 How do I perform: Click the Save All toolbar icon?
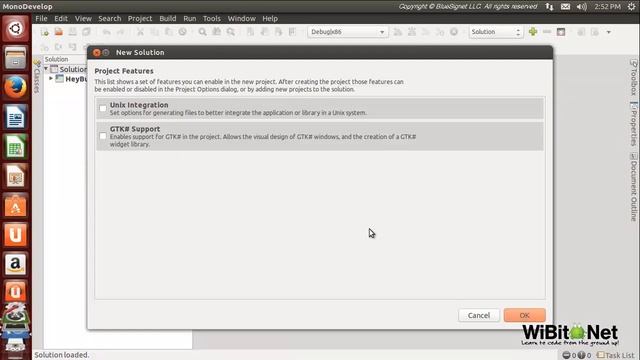86,32
